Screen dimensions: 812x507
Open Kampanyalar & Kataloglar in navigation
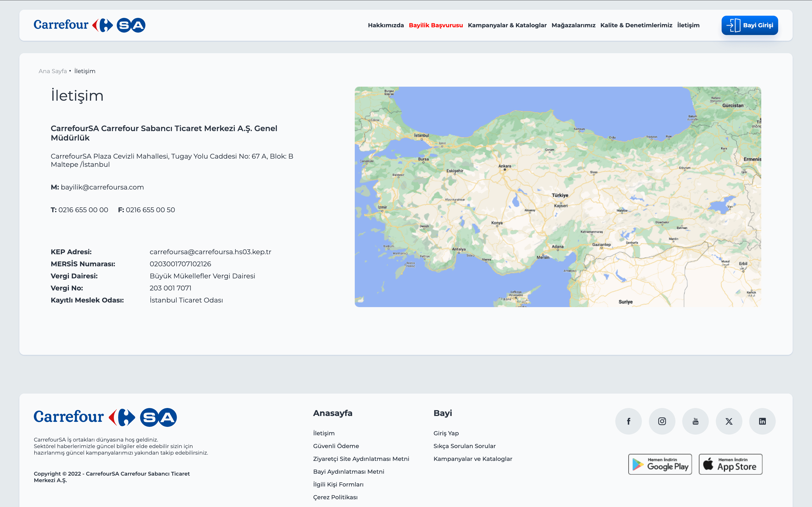[x=507, y=25]
